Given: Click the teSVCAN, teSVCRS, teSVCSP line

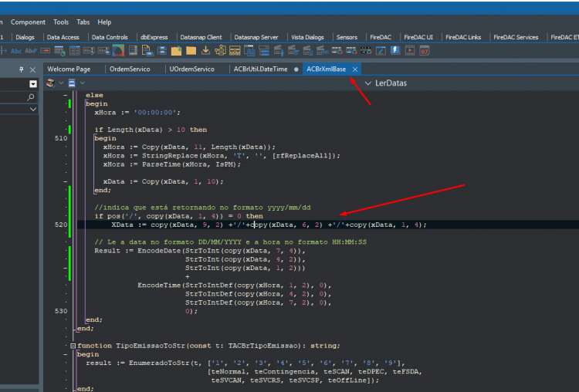Looking at the screenshot, I should coord(295,380).
